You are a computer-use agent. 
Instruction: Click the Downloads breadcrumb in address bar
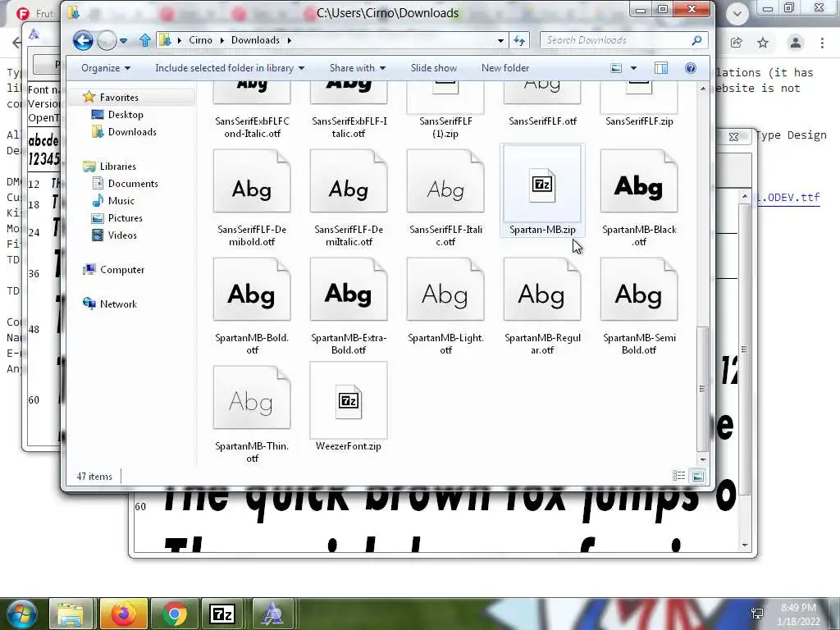[256, 40]
